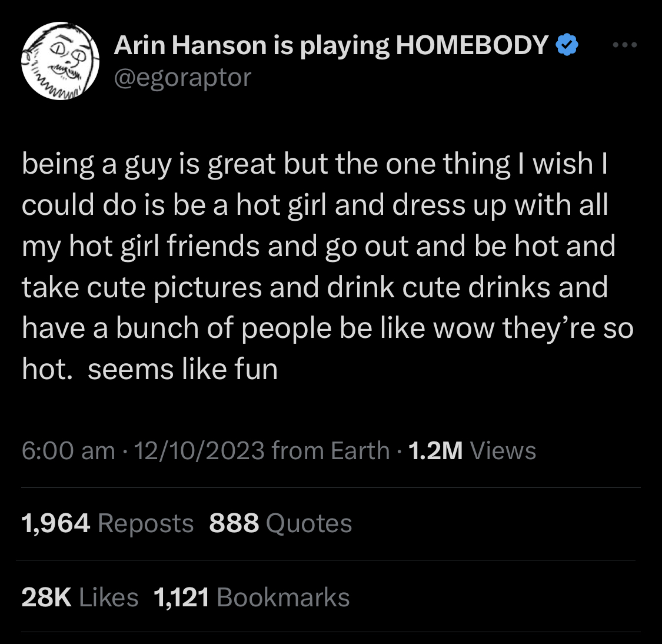Click the word HOMEBODY in the display name
Viewport: 662px width, 644px height.
tap(472, 45)
